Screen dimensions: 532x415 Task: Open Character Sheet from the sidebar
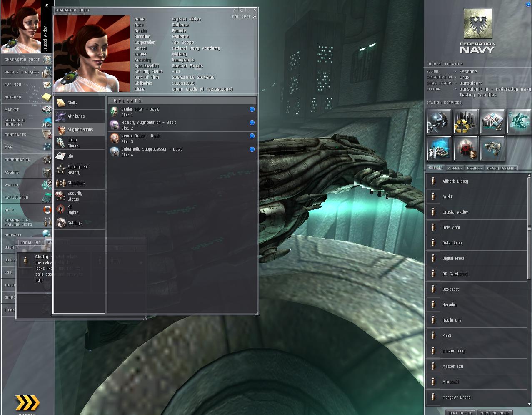click(27, 60)
